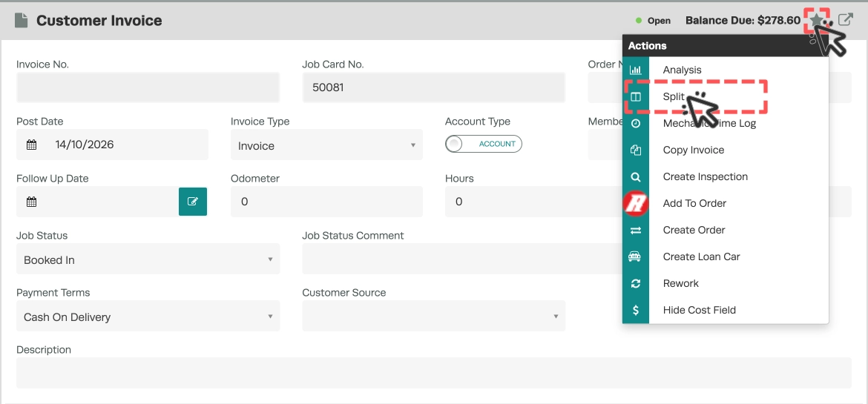Click the Hours input field
The width and height of the screenshot is (868, 404).
pyautogui.click(x=534, y=202)
